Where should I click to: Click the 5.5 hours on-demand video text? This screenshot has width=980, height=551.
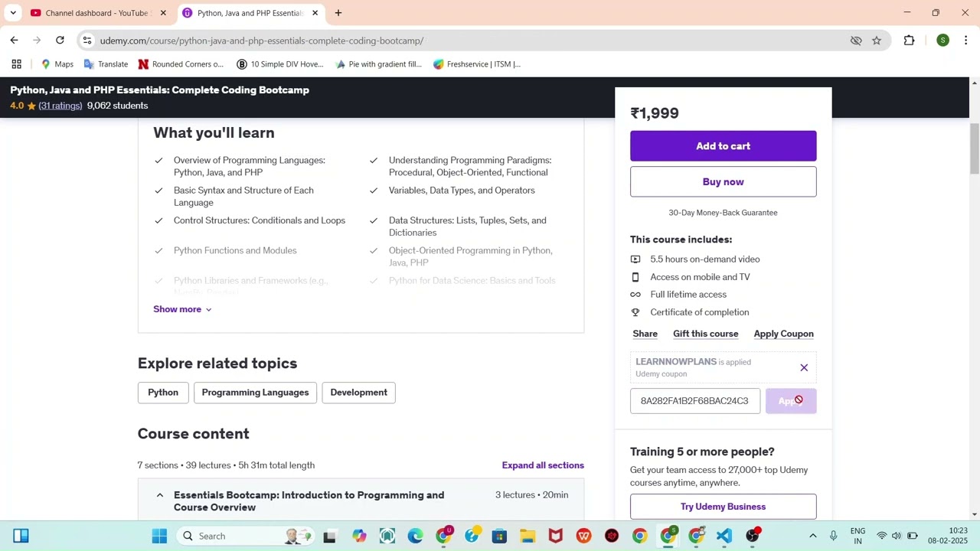tap(705, 259)
